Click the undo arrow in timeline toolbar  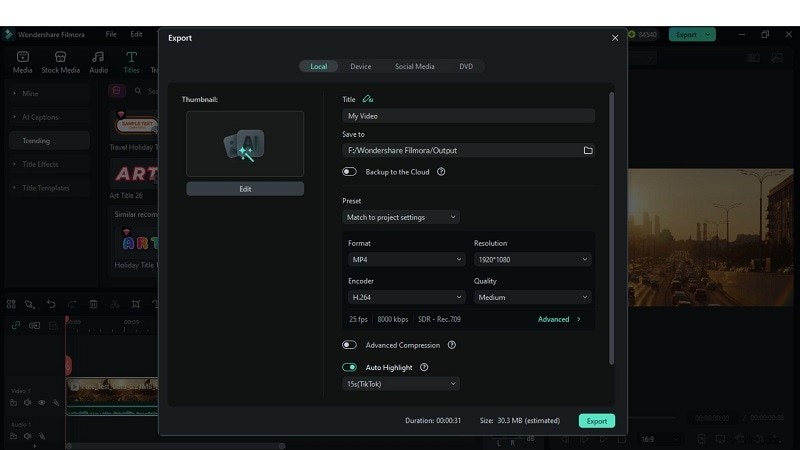pyautogui.click(x=50, y=304)
